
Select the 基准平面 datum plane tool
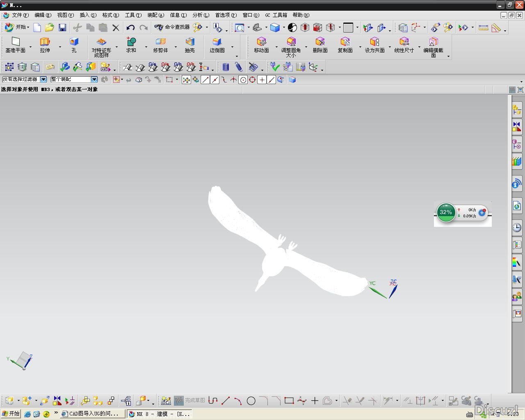pos(15,45)
